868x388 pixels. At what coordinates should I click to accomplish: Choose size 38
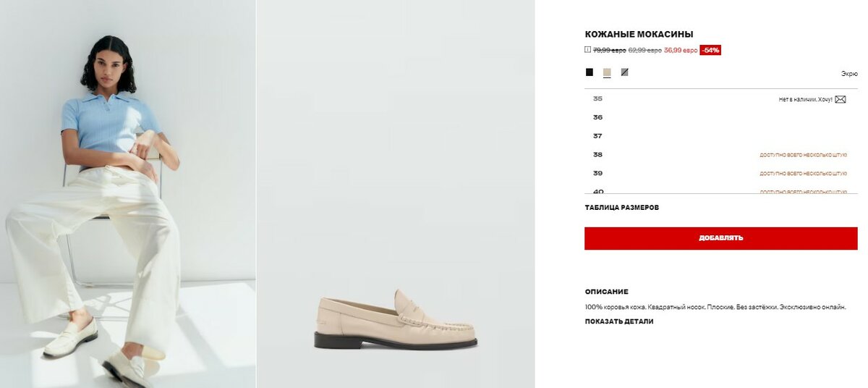click(x=721, y=155)
